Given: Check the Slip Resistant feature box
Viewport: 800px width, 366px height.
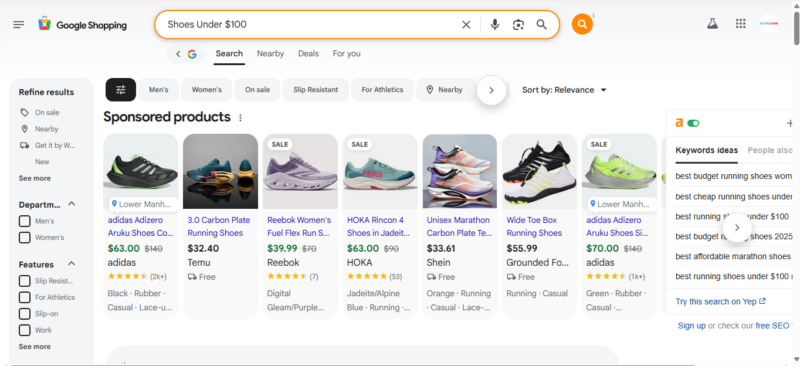Looking at the screenshot, I should (x=24, y=281).
